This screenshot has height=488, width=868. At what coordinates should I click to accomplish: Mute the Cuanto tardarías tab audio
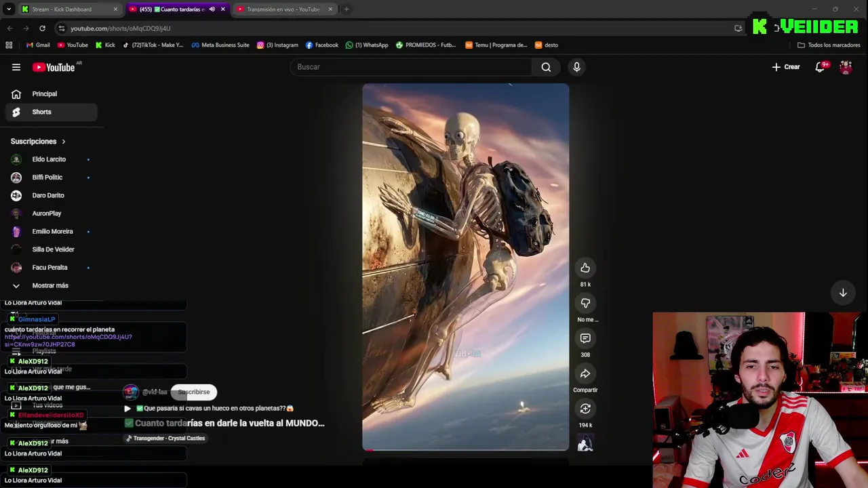point(212,9)
